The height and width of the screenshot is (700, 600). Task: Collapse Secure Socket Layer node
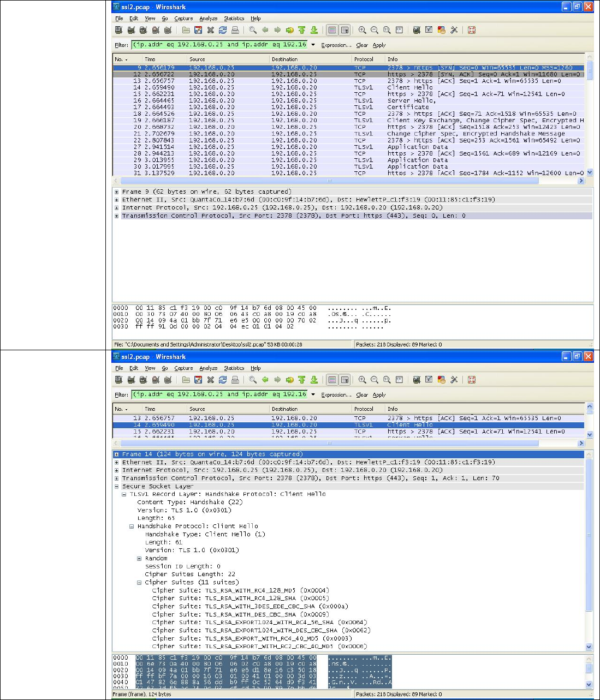[x=117, y=486]
